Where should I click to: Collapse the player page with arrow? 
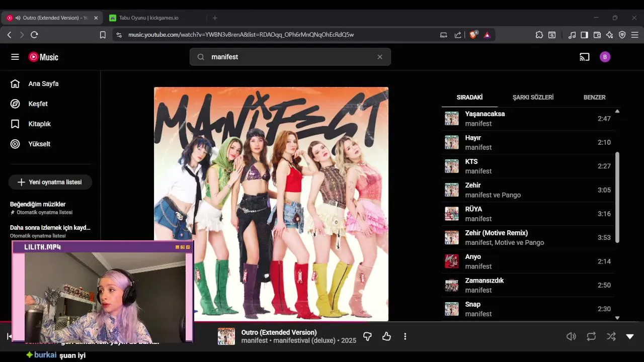click(630, 336)
